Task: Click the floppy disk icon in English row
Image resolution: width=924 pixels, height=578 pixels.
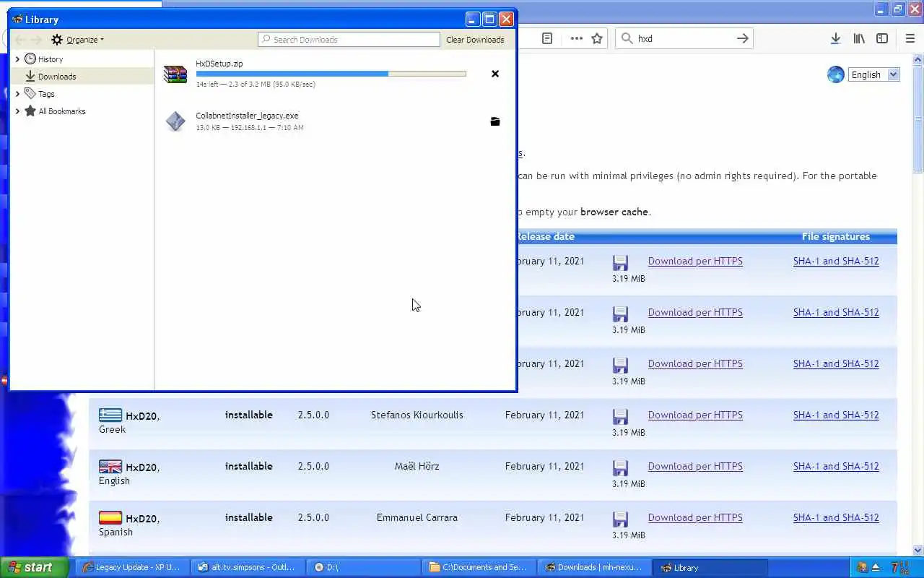Action: coord(620,468)
